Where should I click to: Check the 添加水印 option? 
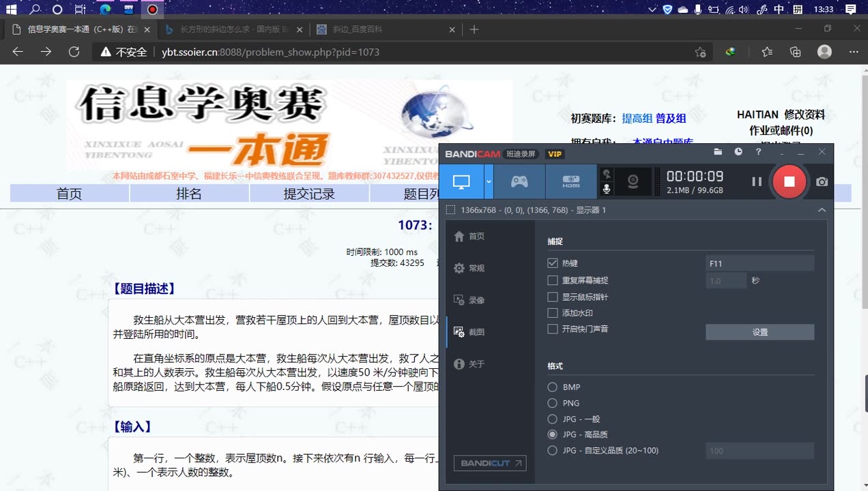click(552, 312)
